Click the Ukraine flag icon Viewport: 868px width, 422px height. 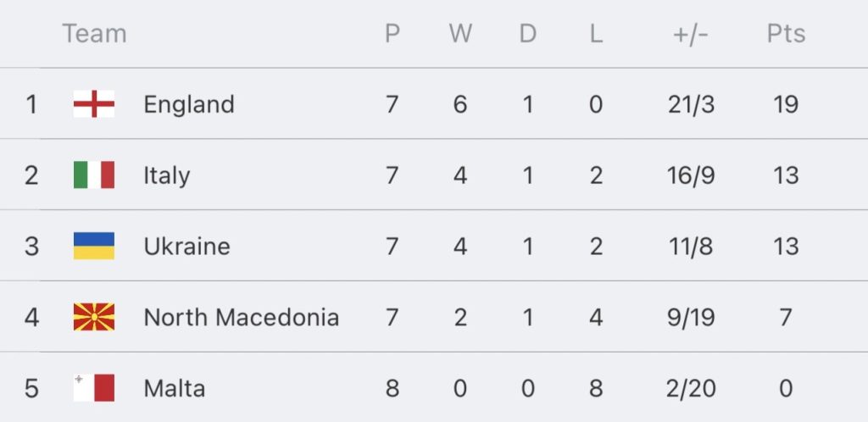pyautogui.click(x=94, y=246)
